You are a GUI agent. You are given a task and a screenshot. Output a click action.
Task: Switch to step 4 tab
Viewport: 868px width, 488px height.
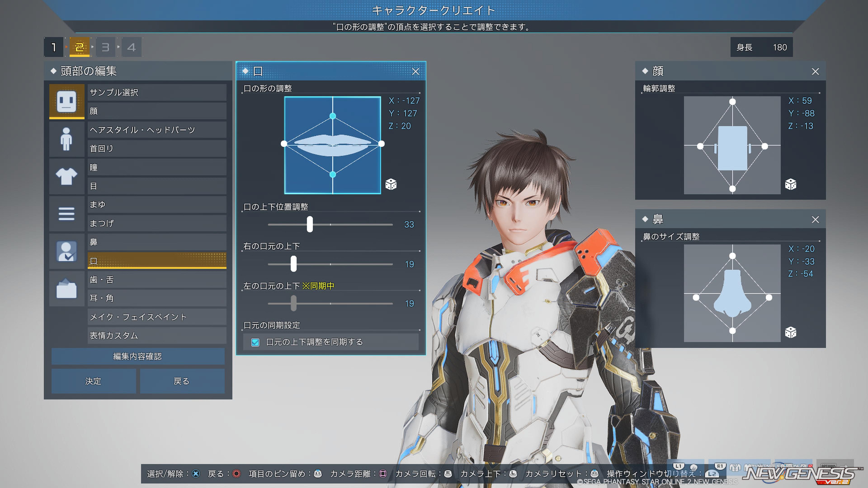pos(131,47)
